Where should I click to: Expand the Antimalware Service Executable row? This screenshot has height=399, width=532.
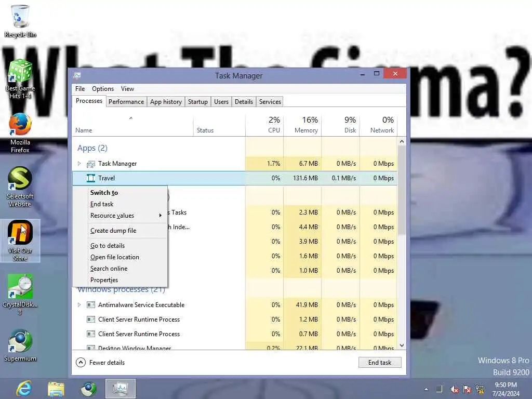(79, 304)
